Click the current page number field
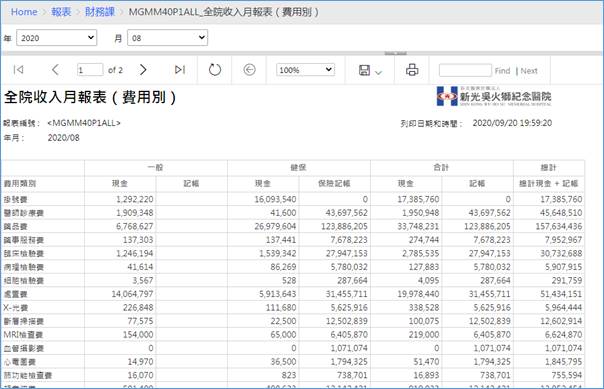 click(90, 70)
